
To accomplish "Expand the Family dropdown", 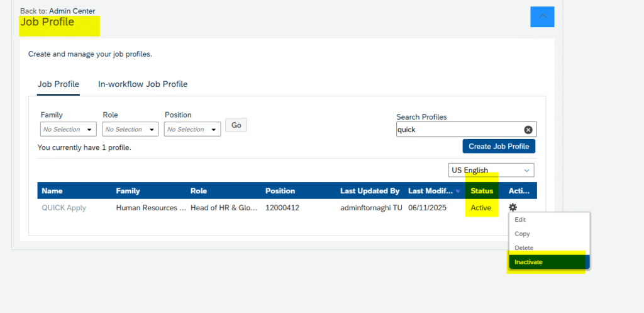I will [x=68, y=129].
